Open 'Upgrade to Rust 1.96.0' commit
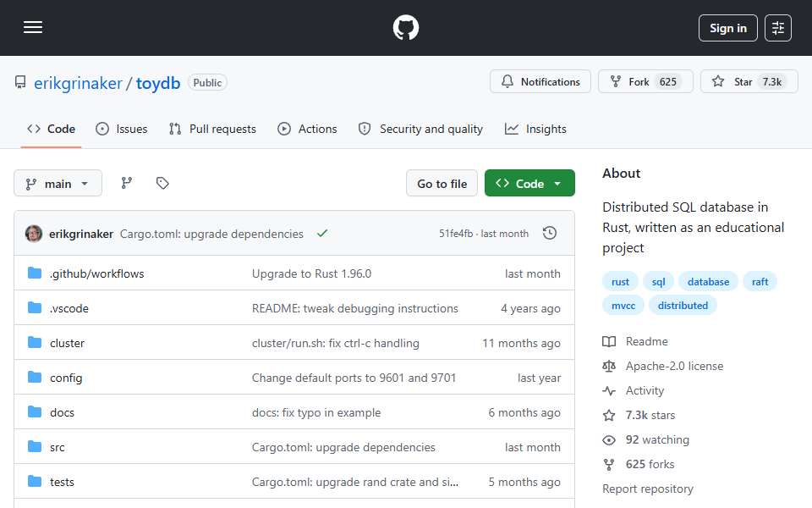 click(x=312, y=273)
